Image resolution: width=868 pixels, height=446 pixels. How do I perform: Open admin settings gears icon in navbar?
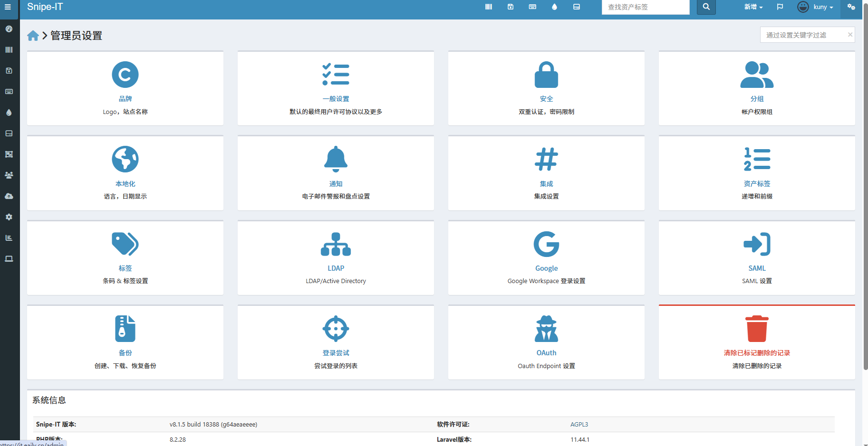point(851,7)
